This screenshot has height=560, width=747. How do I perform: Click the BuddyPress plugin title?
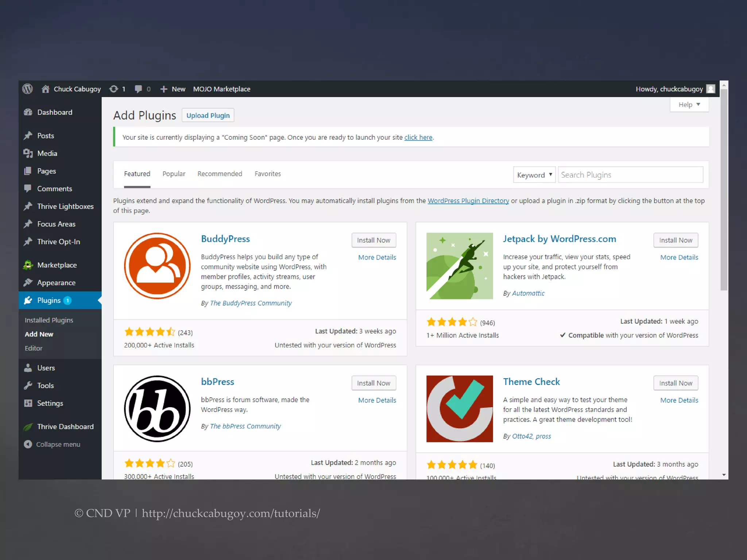[225, 239]
